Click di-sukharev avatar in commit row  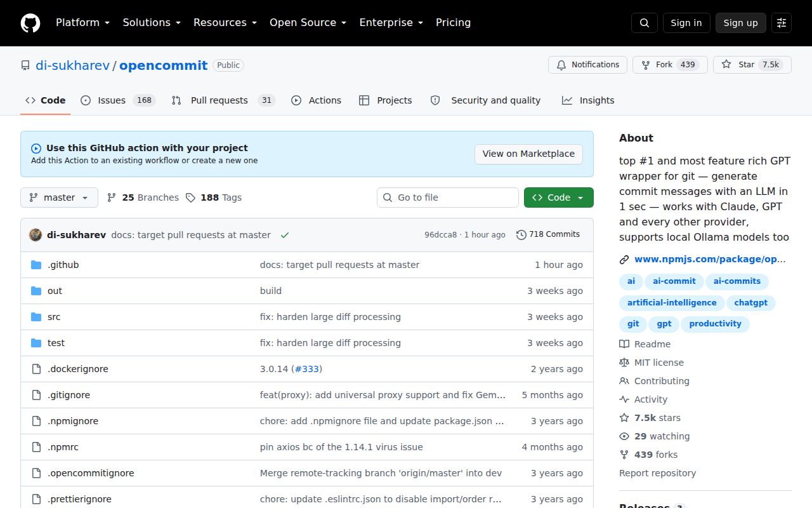(36, 235)
